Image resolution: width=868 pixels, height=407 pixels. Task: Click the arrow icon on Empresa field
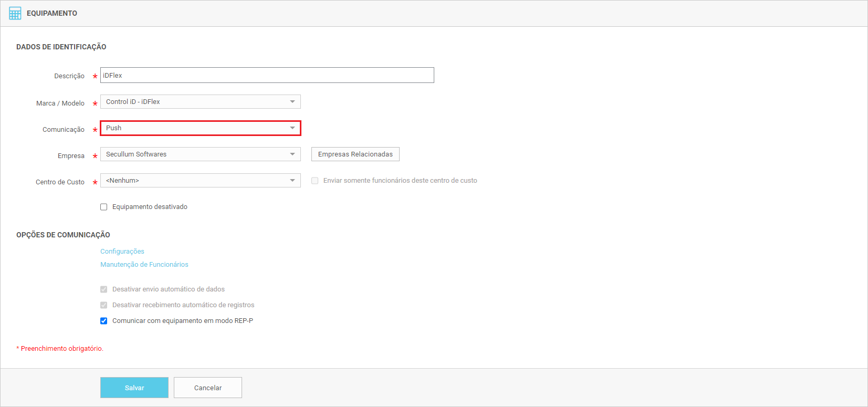[x=292, y=154]
